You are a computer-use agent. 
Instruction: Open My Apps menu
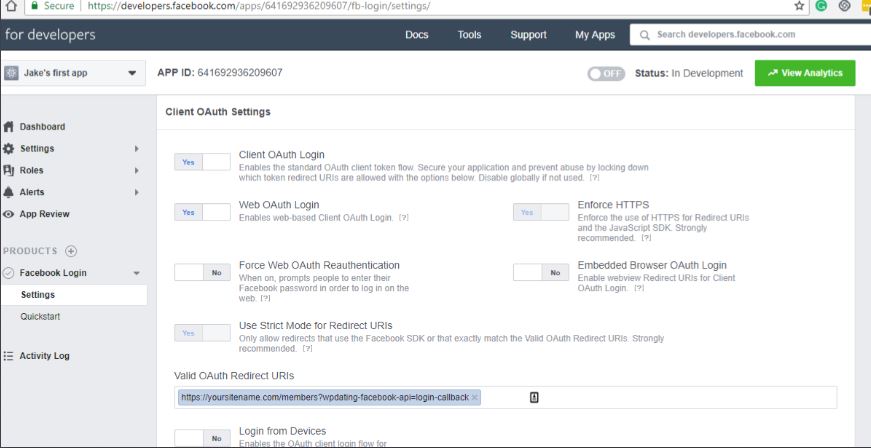tap(595, 35)
